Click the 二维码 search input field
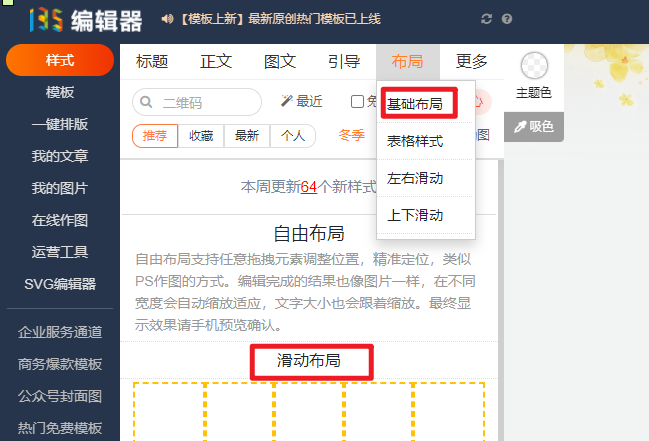The image size is (649, 441). coord(197,102)
